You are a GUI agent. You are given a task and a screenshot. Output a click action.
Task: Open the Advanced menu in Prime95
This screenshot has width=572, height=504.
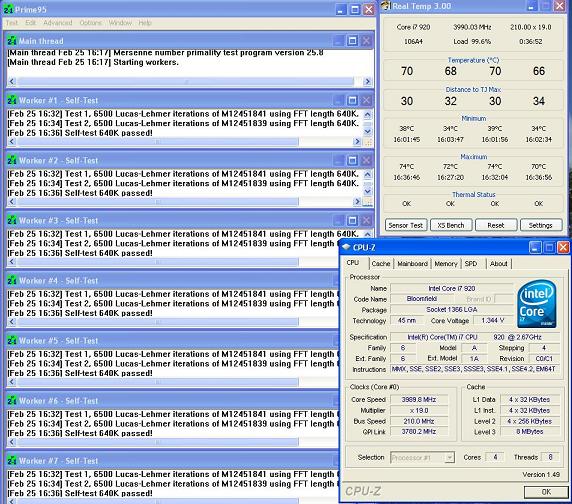pos(58,23)
